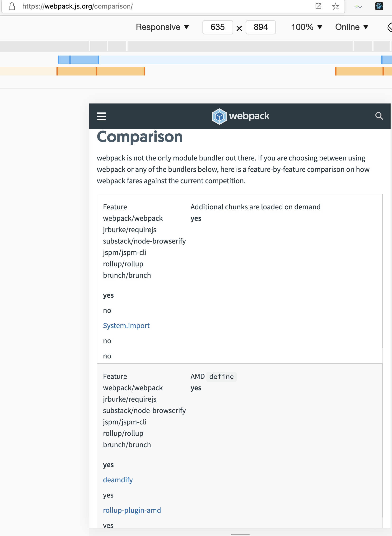Click the viewport height field showing 894
Screen dimensions: 392x536
(x=260, y=27)
